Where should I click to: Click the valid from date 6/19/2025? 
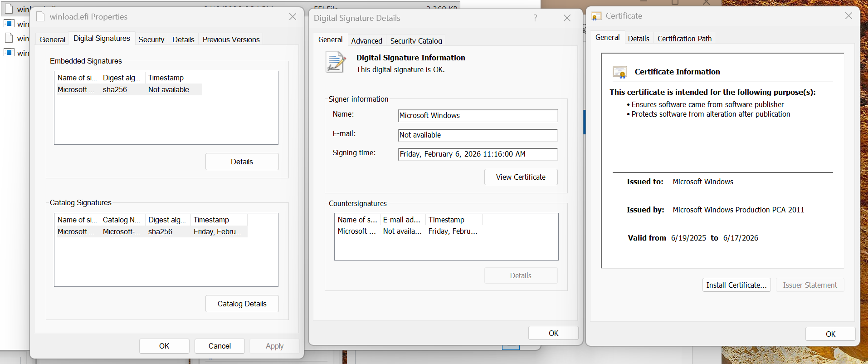[x=688, y=238]
